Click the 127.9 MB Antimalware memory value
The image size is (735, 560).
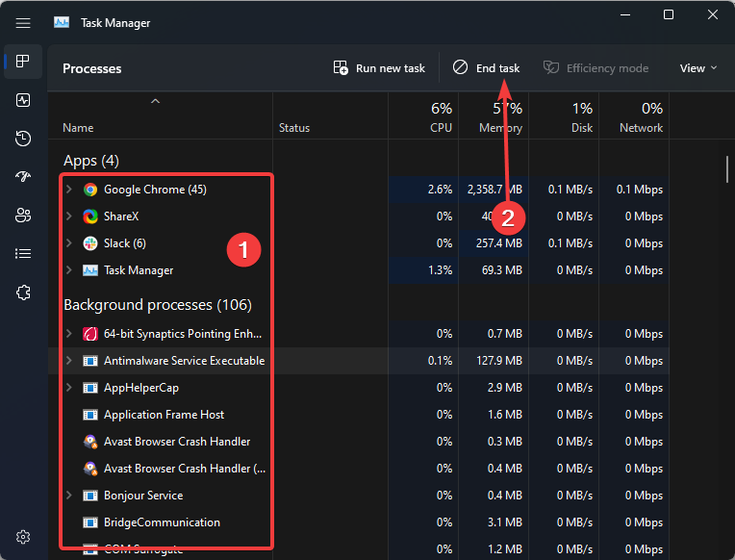(499, 361)
